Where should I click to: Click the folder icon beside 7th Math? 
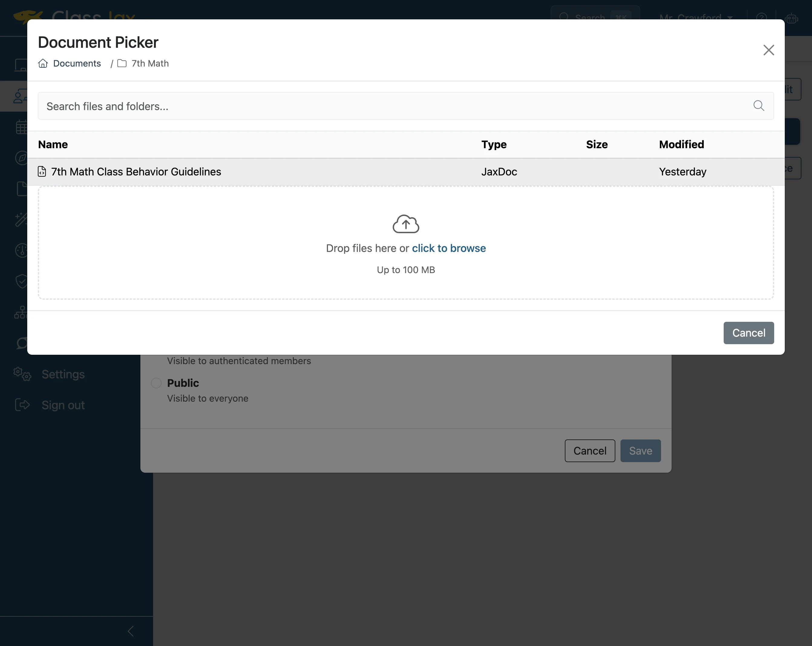tap(122, 63)
